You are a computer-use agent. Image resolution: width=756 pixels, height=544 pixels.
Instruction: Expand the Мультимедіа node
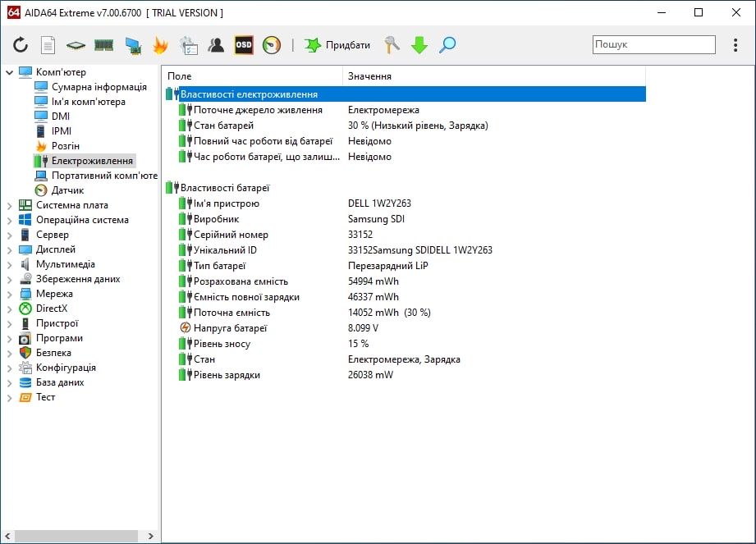point(9,265)
